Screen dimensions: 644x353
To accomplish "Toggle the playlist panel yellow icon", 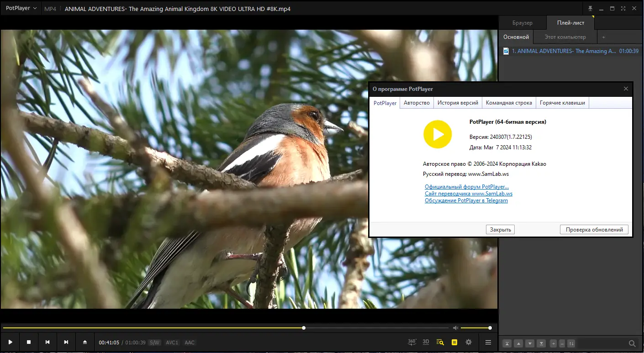I will point(454,342).
